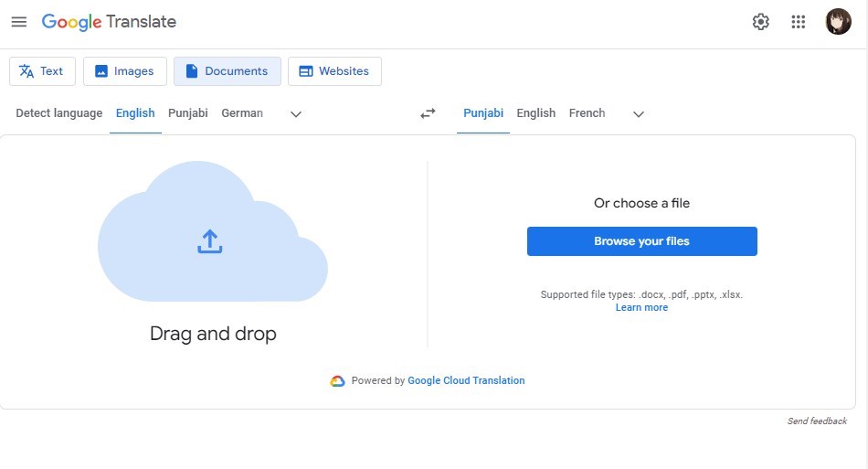The width and height of the screenshot is (868, 469).
Task: Switch to the Websites tab
Action: pos(334,71)
